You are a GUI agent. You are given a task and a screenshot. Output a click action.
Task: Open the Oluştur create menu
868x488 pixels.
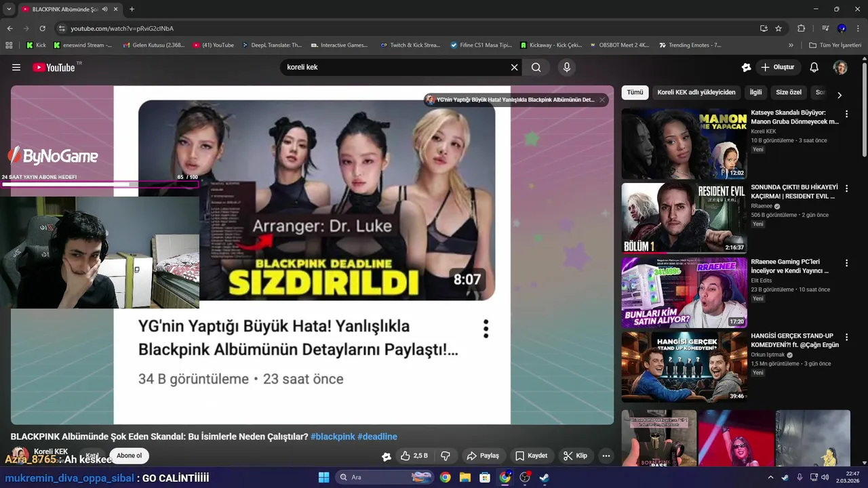(777, 67)
